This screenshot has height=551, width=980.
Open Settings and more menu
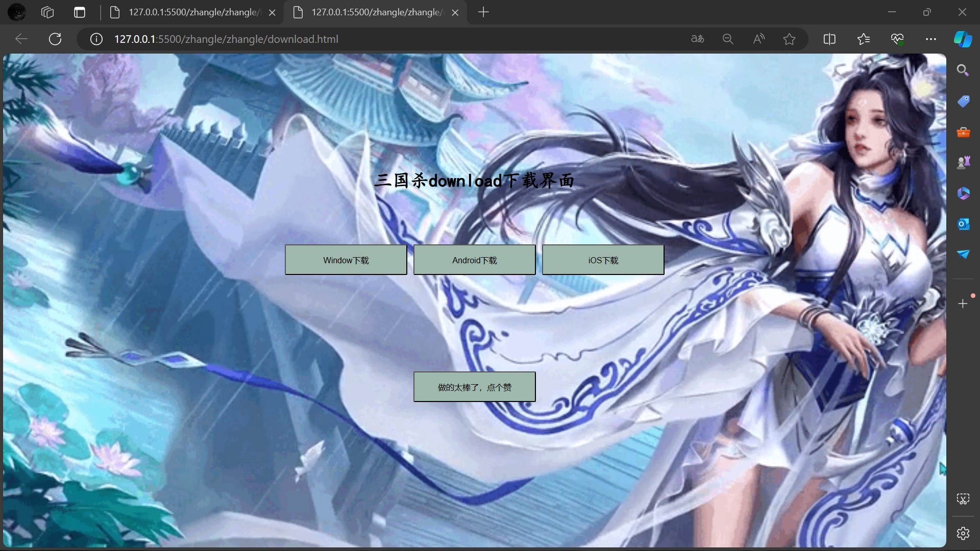tap(931, 39)
